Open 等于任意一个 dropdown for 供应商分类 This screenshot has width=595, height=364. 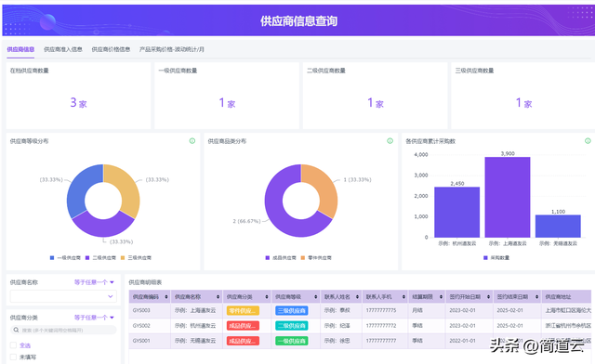[x=94, y=318]
